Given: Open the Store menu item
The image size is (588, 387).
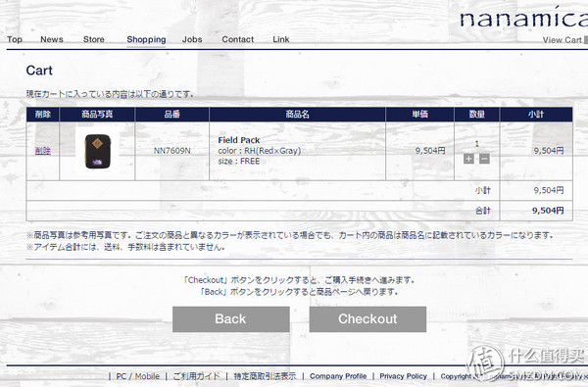Looking at the screenshot, I should point(94,39).
